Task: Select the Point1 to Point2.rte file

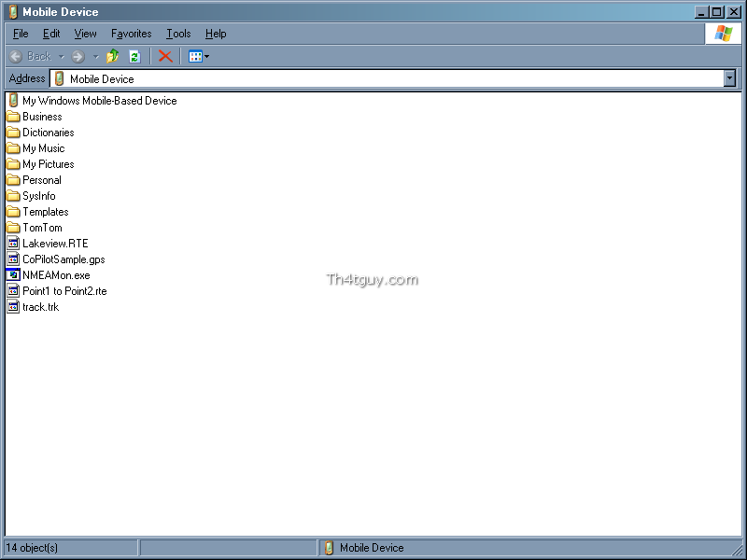Action: (x=63, y=291)
